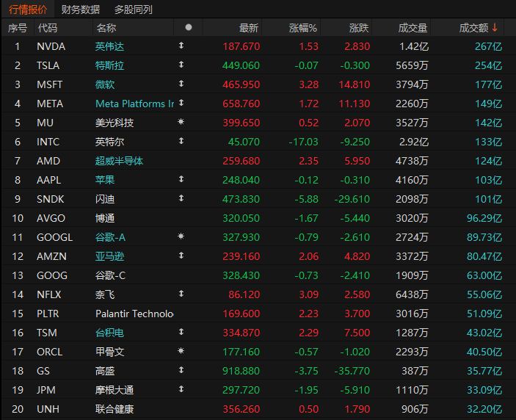Select the 谷歌-C name cell

pyautogui.click(x=110, y=275)
